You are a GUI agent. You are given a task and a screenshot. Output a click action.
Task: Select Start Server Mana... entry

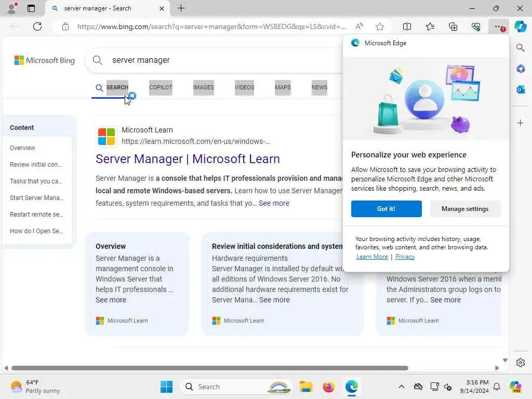[36, 198]
